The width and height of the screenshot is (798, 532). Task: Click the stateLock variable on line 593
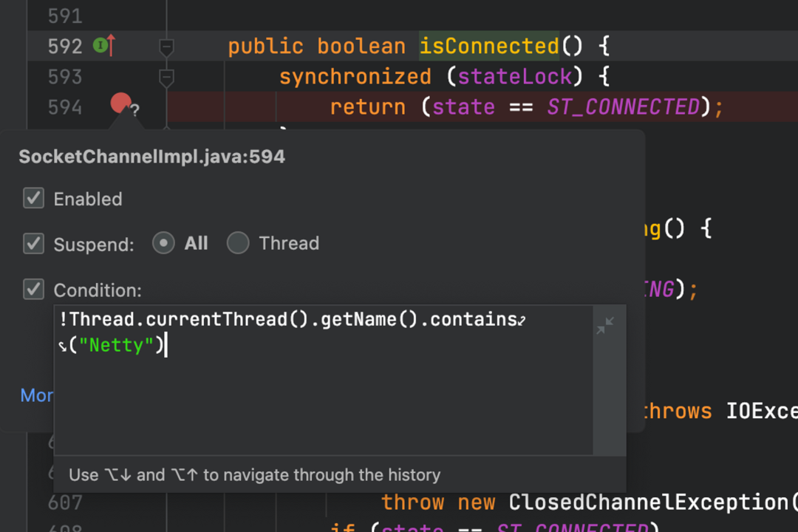click(x=514, y=77)
